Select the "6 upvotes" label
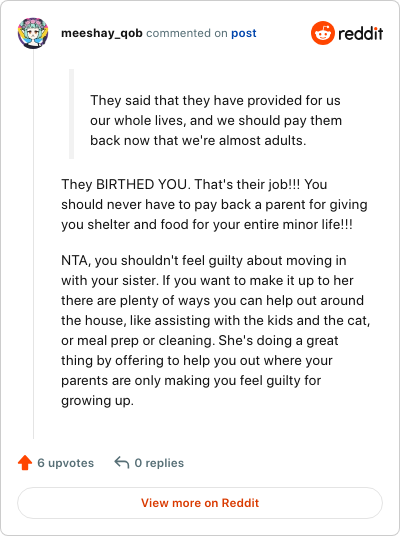Image resolution: width=400 pixels, height=536 pixels. coord(65,463)
